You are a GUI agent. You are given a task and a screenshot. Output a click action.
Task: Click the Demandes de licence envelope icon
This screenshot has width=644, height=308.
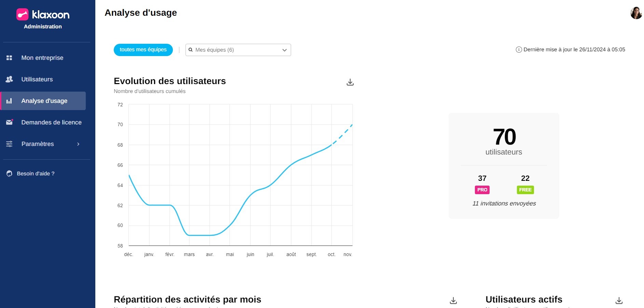coord(9,122)
